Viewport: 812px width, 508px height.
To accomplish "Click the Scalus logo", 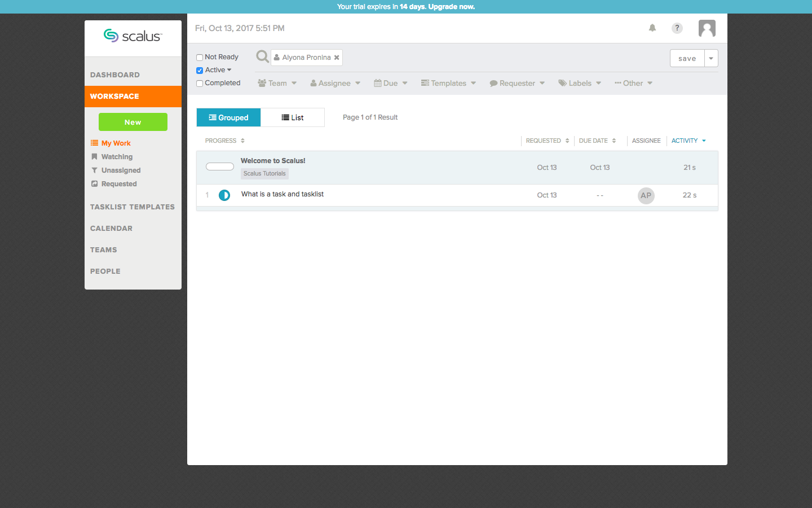I will (133, 36).
